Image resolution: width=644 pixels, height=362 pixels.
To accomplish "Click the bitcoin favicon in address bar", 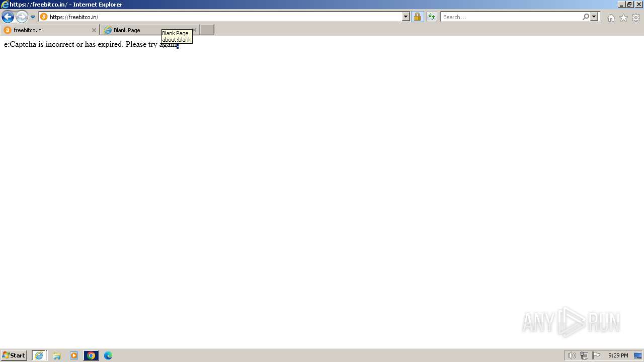I will point(44,17).
